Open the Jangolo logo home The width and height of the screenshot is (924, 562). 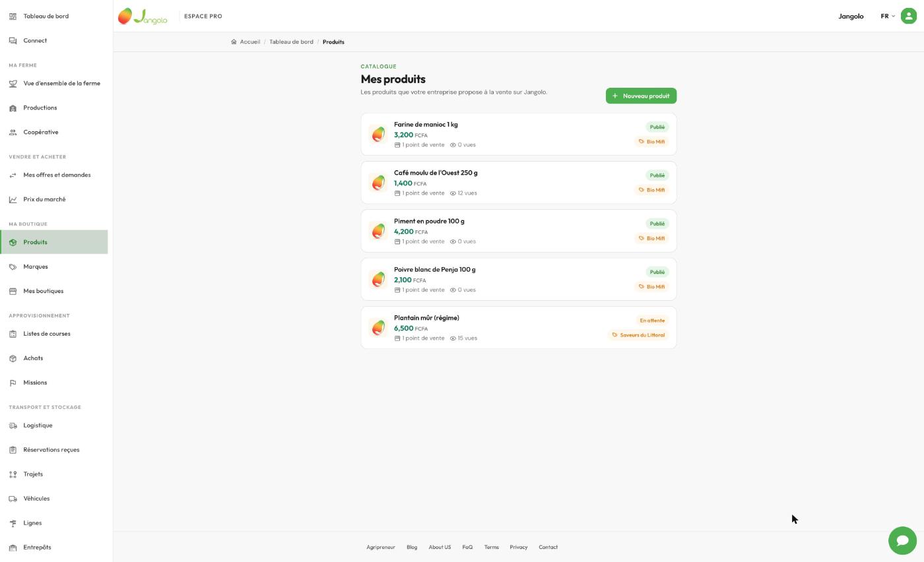pyautogui.click(x=143, y=16)
